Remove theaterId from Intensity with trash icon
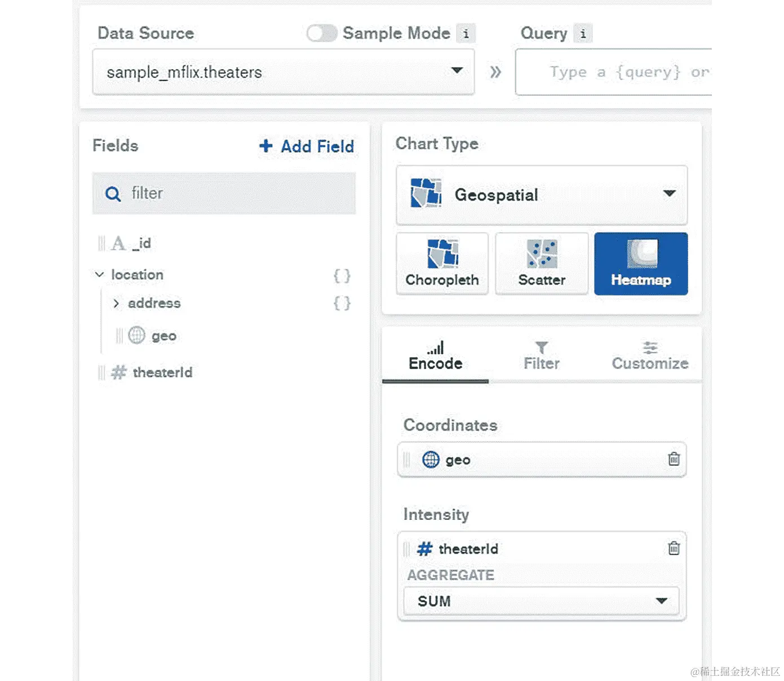 click(674, 548)
